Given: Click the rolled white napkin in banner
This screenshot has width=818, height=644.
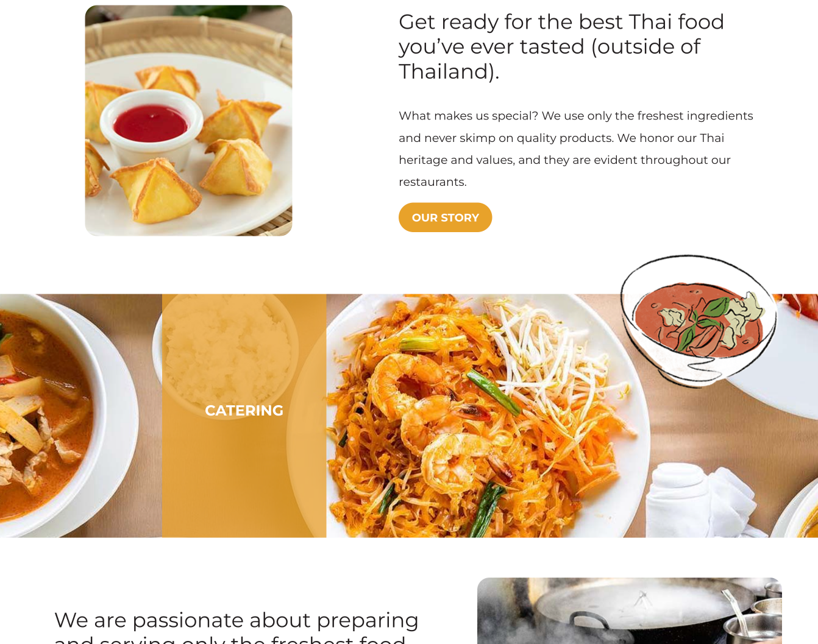Looking at the screenshot, I should click(x=701, y=500).
